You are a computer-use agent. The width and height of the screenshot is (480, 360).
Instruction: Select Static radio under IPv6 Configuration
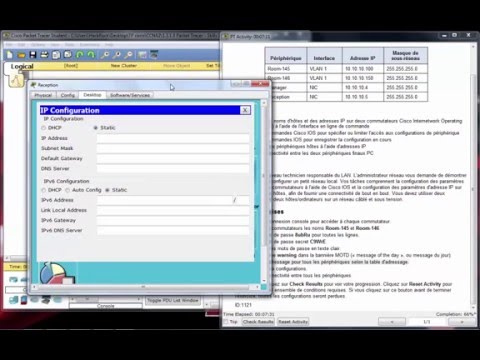107,190
